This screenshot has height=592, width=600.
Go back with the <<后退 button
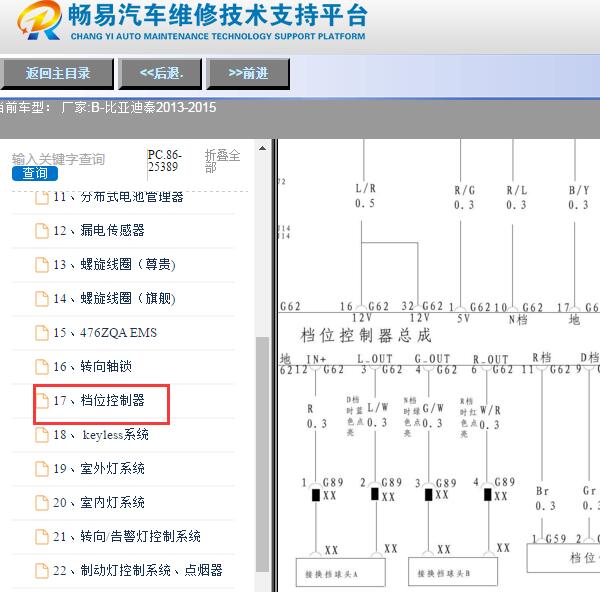[160, 73]
